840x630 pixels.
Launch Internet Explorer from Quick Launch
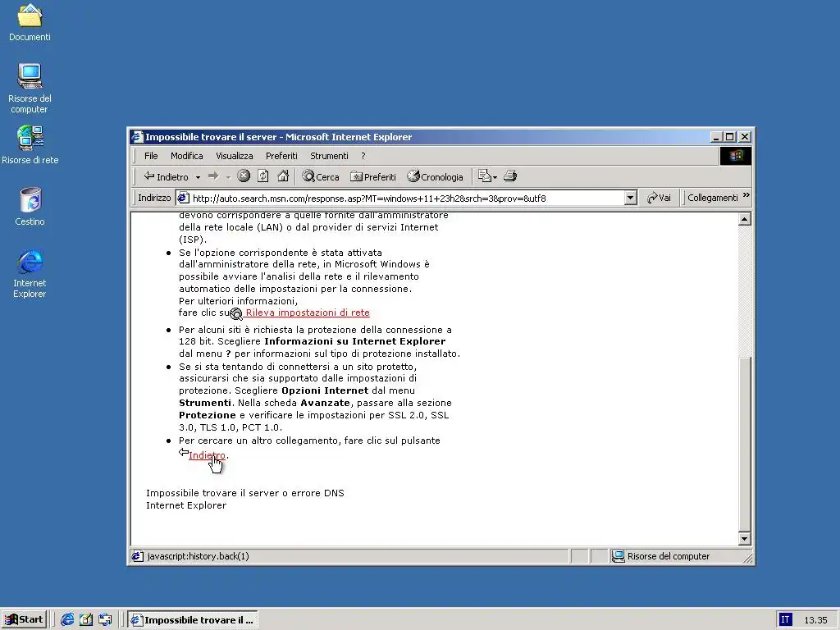coord(67,620)
